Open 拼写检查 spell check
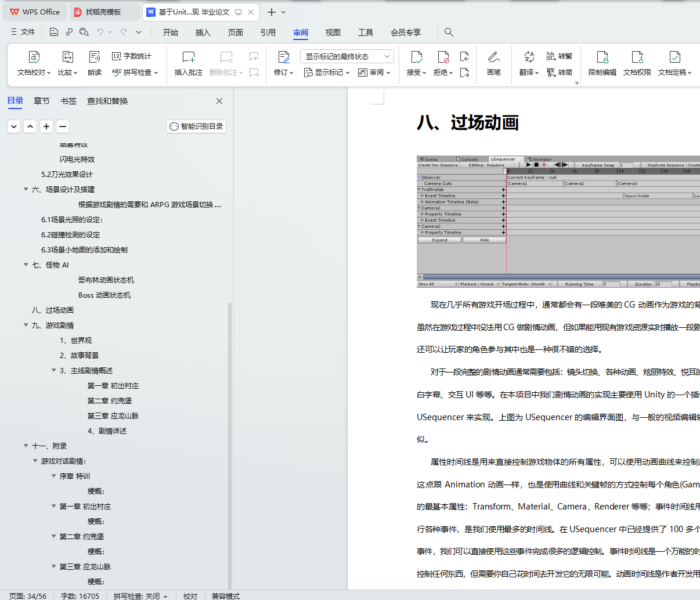The width and height of the screenshot is (700, 600). coord(135,73)
